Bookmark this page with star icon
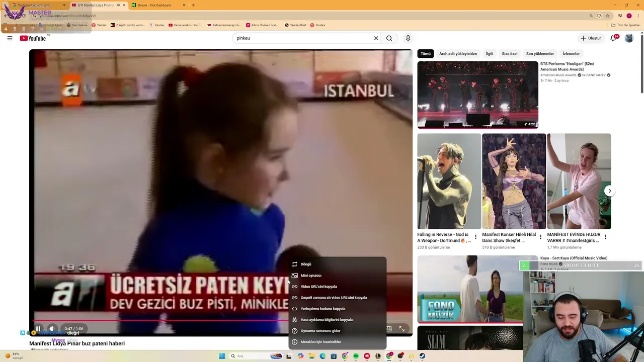The width and height of the screenshot is (644, 362). [607, 16]
